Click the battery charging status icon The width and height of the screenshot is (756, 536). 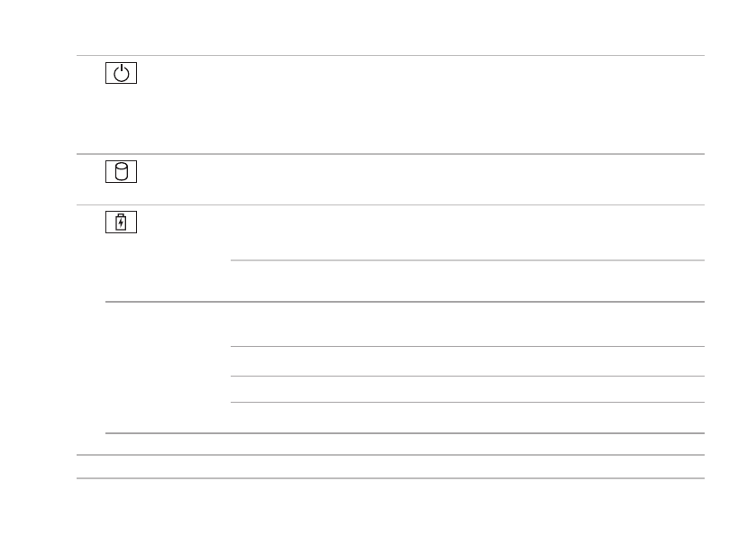coord(123,223)
